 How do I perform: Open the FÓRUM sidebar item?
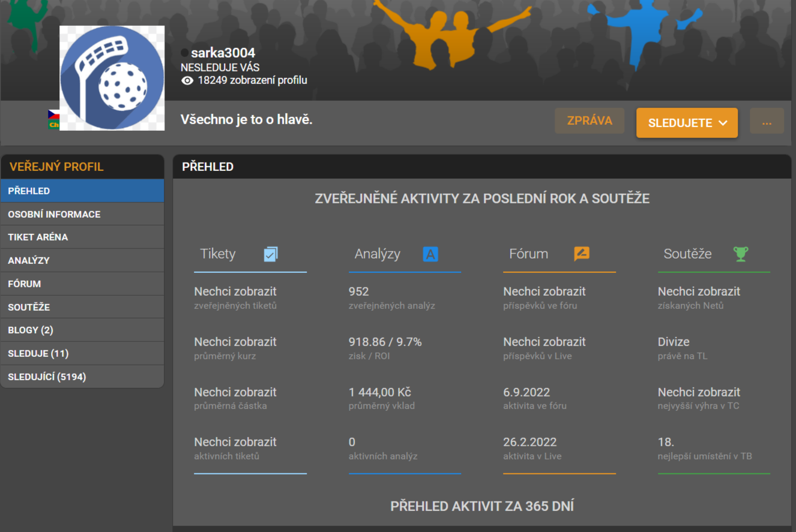[x=82, y=284]
